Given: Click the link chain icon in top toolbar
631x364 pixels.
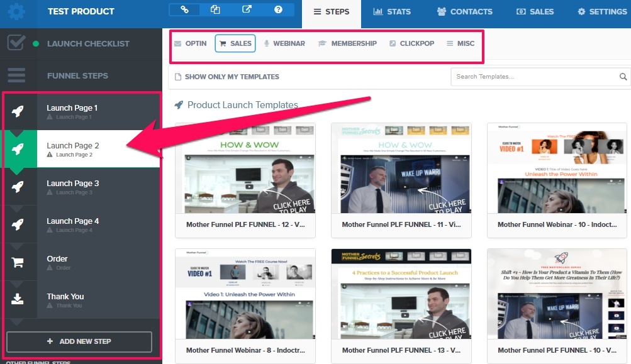Looking at the screenshot, I should pos(184,9).
